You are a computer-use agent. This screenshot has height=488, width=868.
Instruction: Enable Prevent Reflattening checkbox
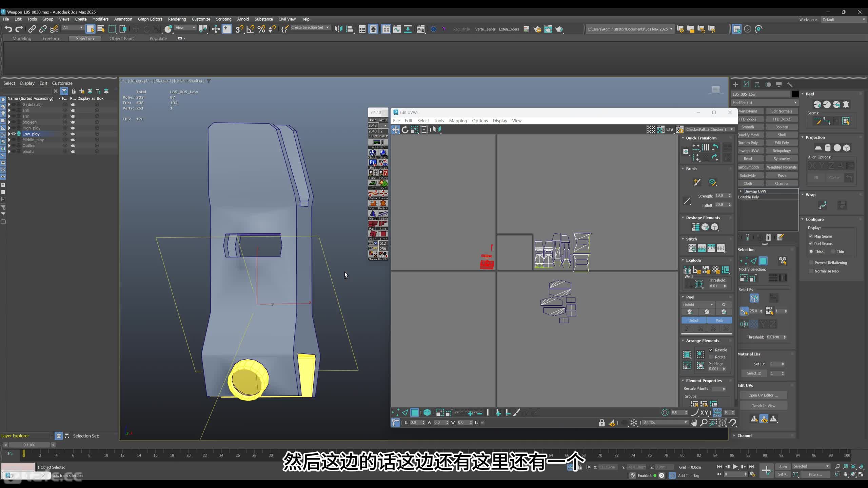[811, 263]
